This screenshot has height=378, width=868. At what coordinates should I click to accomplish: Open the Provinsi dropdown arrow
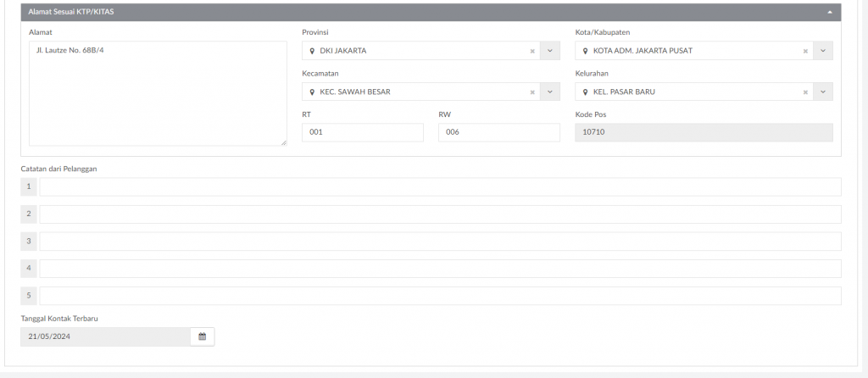[549, 50]
